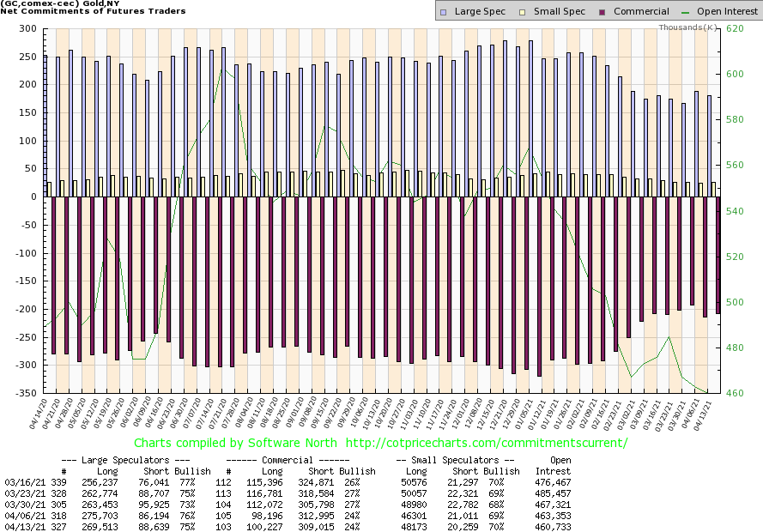Click the 01/05/21 date on x-axis

pos(531,410)
